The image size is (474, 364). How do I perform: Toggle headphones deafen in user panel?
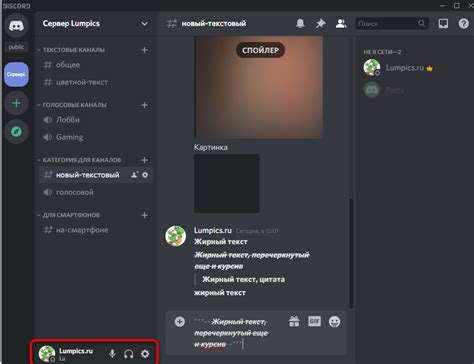tap(129, 354)
